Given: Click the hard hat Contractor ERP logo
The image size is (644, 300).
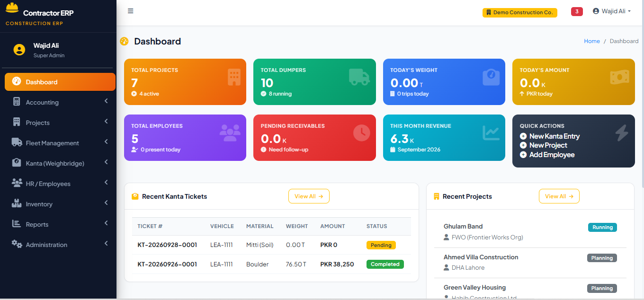Looking at the screenshot, I should (x=12, y=8).
